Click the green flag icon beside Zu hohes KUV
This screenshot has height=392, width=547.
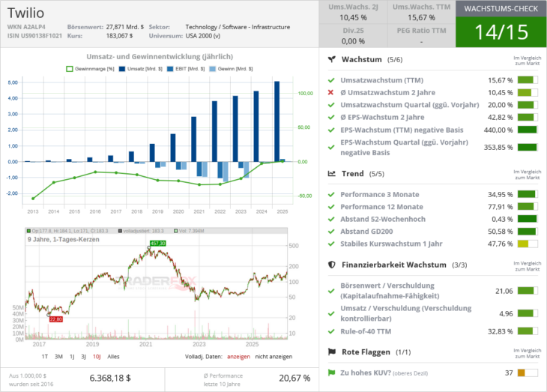tap(331, 373)
